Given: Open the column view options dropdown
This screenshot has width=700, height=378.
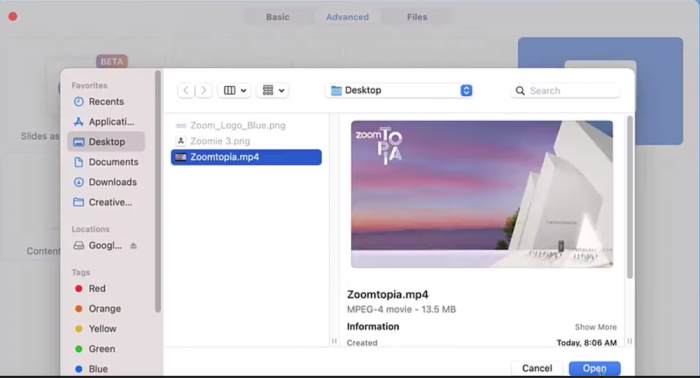Looking at the screenshot, I should 234,91.
